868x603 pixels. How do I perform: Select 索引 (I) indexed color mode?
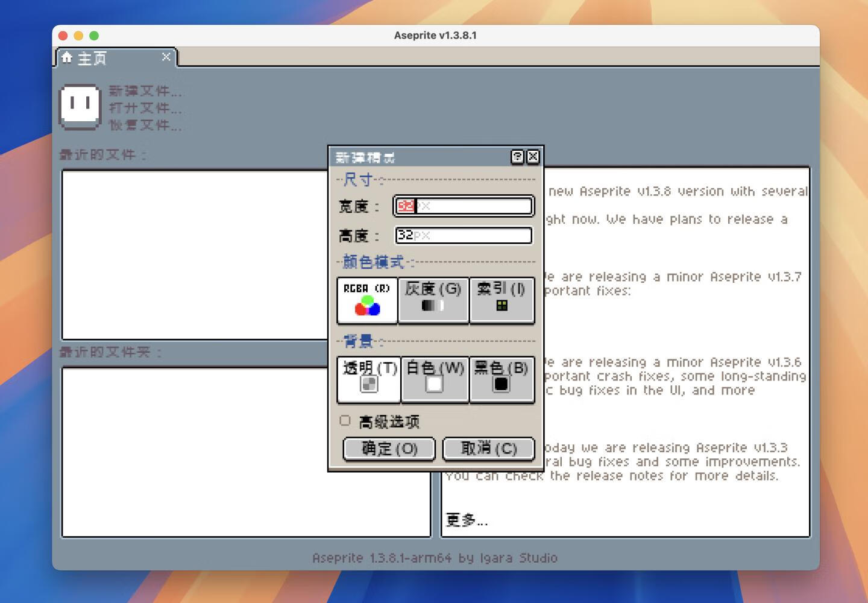point(502,300)
